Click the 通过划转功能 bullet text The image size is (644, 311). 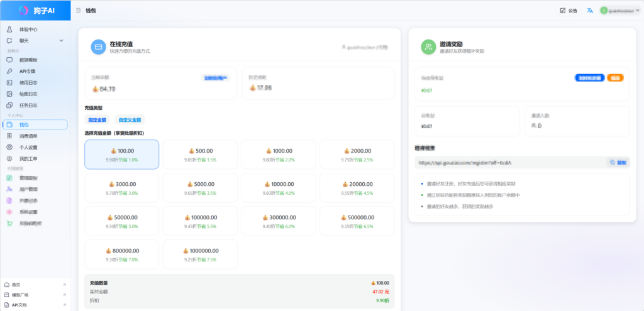tap(473, 195)
